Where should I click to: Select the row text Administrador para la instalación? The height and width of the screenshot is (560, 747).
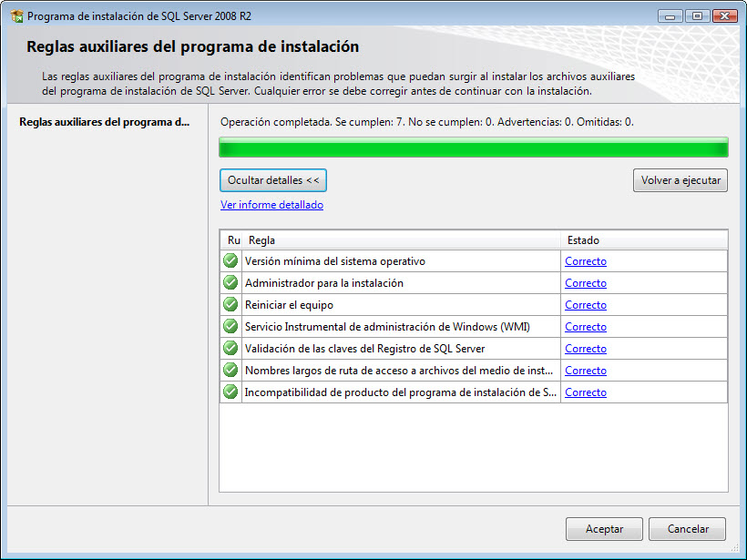pyautogui.click(x=324, y=283)
